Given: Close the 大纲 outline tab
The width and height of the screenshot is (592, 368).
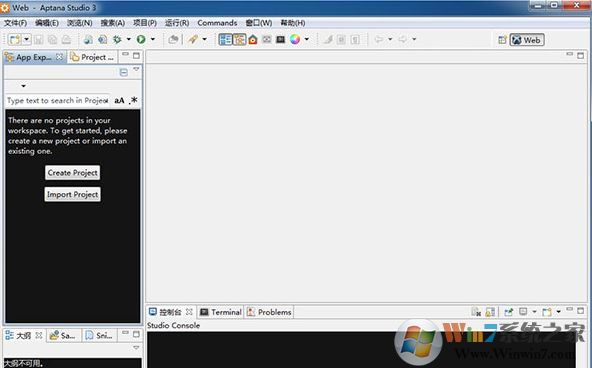Looking at the screenshot, I should coord(39,335).
